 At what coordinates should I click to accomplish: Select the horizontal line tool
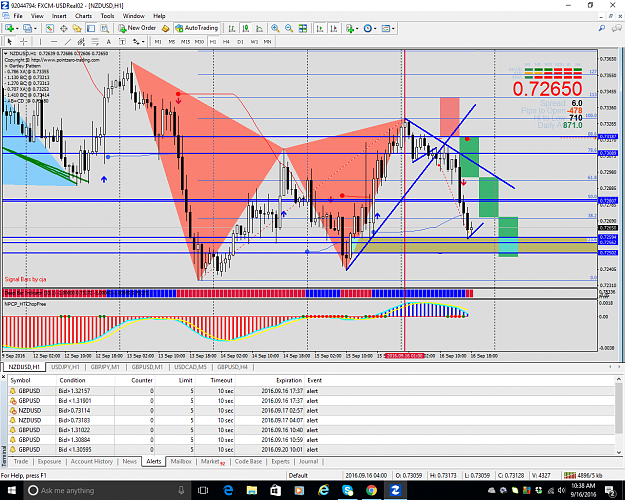(x=54, y=41)
